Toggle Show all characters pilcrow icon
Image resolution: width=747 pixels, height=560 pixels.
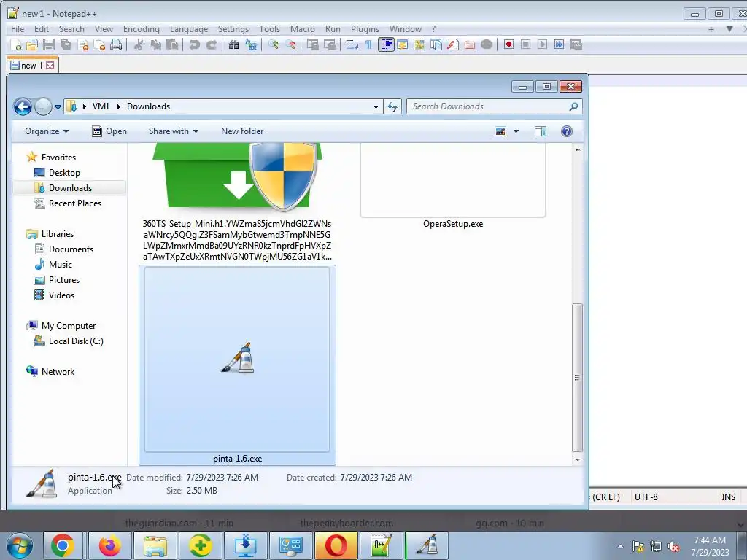click(x=368, y=44)
